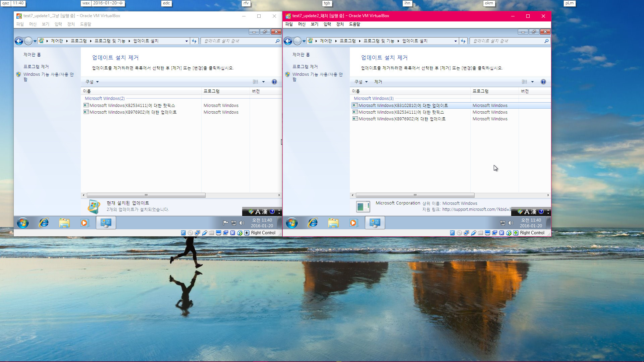Click Action Center flag in left VM tray

[x=225, y=223]
